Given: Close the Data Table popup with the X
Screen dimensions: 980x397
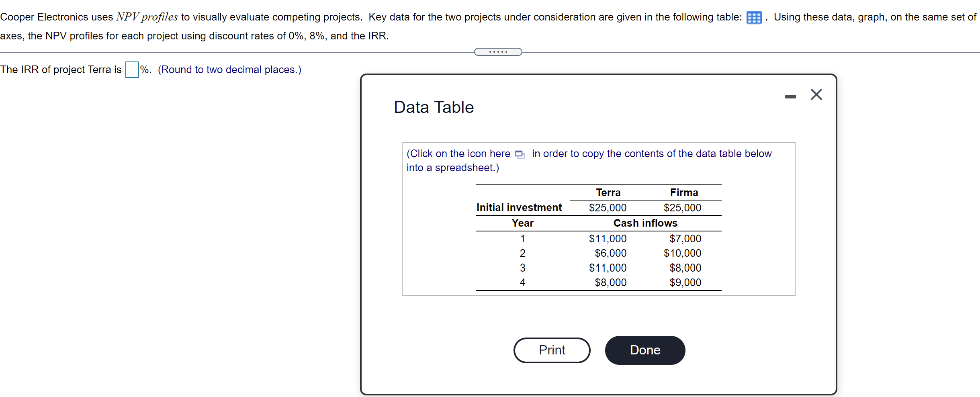Looking at the screenshot, I should (x=816, y=94).
